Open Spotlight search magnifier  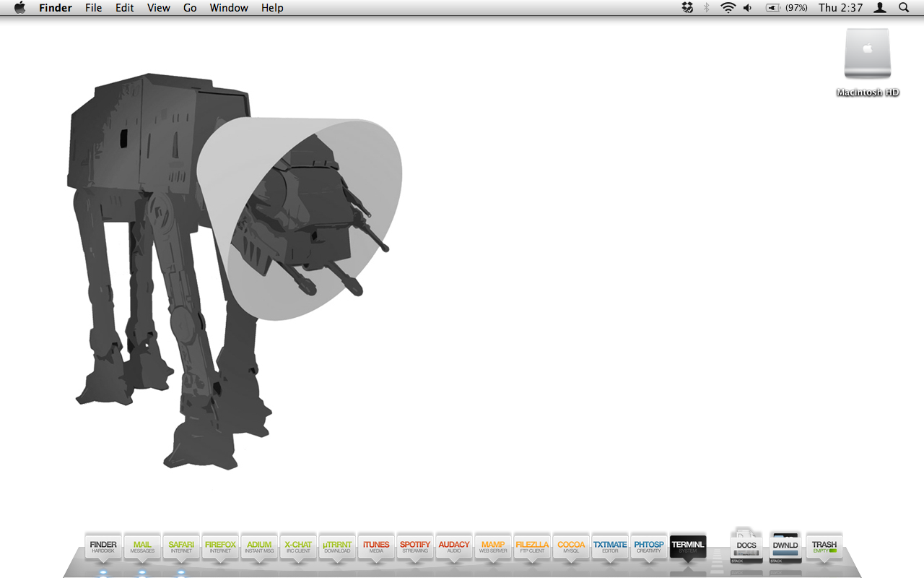[x=904, y=8]
